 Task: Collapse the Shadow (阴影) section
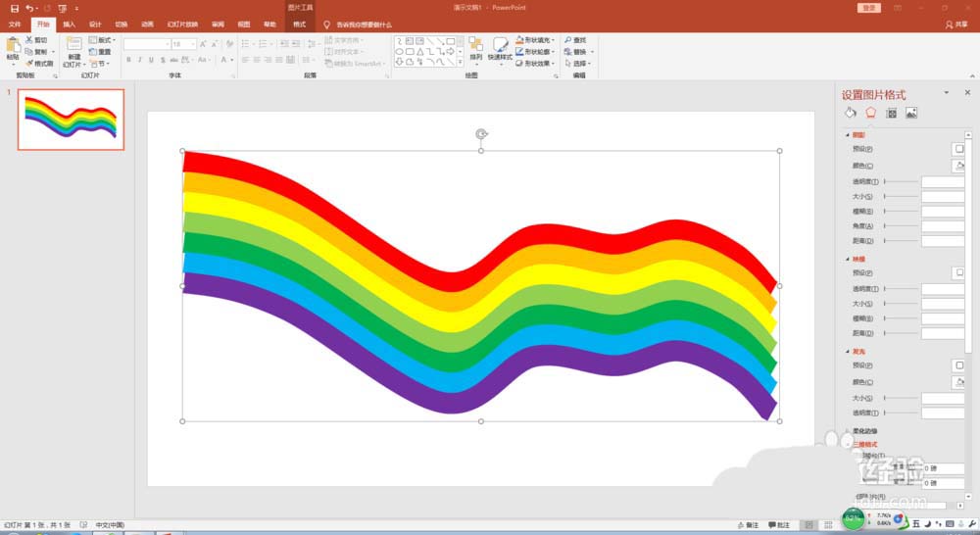(x=857, y=135)
